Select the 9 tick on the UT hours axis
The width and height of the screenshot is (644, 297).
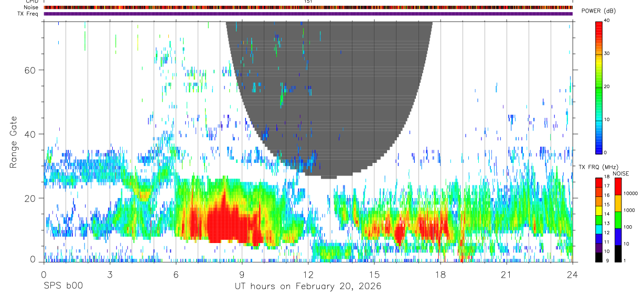(242, 274)
